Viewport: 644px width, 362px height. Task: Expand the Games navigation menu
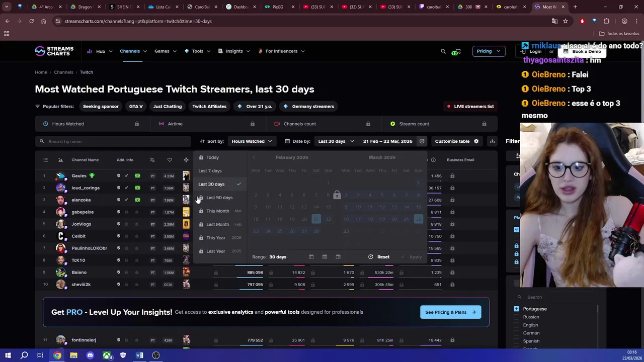pos(166,51)
